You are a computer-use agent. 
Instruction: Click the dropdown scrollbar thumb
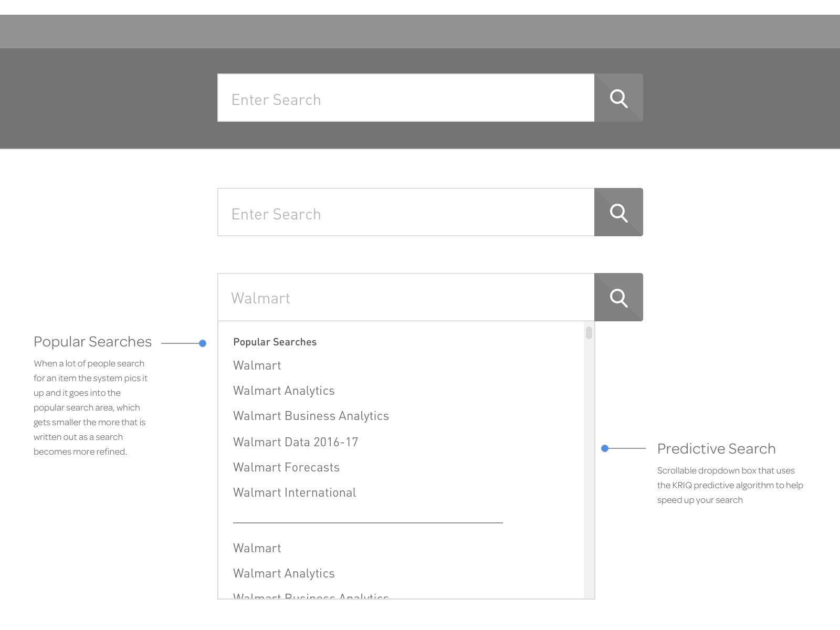tap(589, 333)
